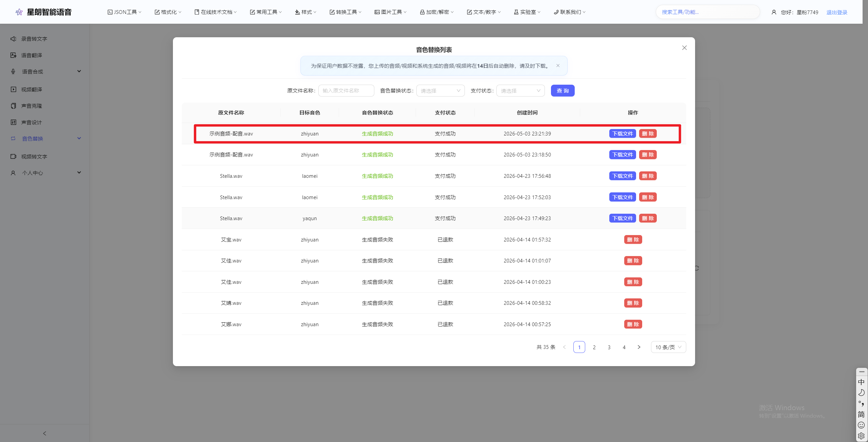Click the laomei cell at 17:52:03 row
This screenshot has height=442, width=868.
pos(310,197)
